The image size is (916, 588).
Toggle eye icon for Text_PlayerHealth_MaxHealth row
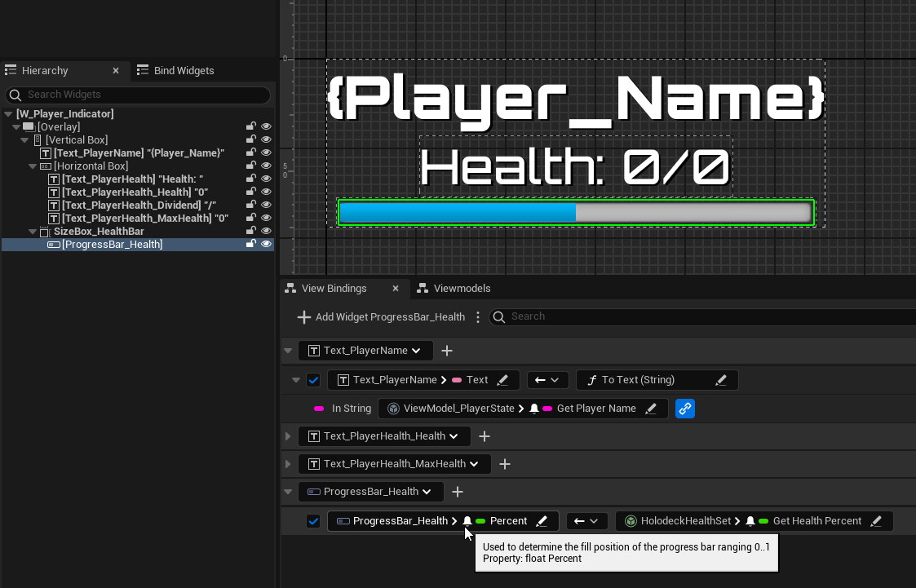click(267, 218)
